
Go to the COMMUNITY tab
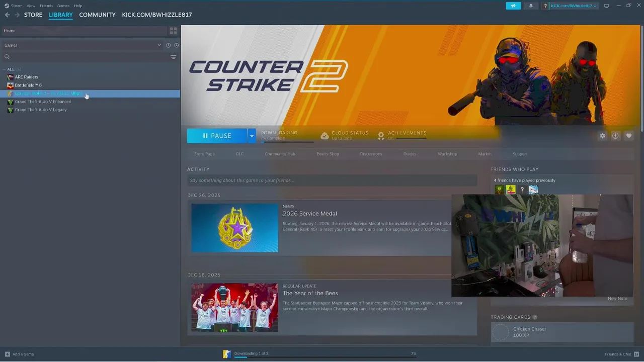click(97, 15)
